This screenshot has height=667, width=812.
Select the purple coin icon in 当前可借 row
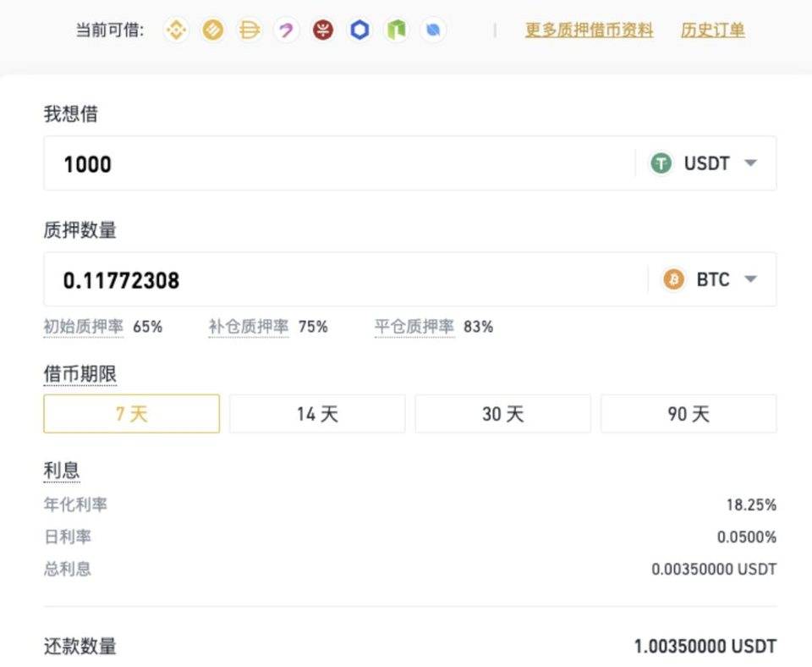coord(286,30)
